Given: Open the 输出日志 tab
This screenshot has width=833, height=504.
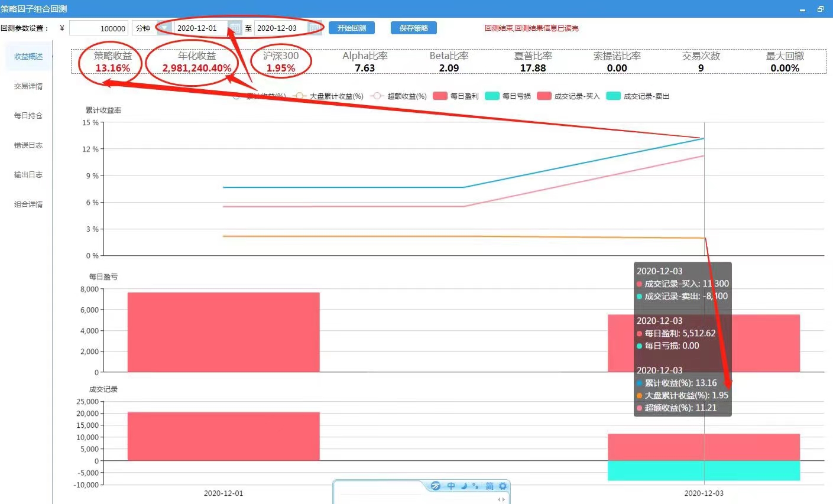Looking at the screenshot, I should click(x=28, y=175).
